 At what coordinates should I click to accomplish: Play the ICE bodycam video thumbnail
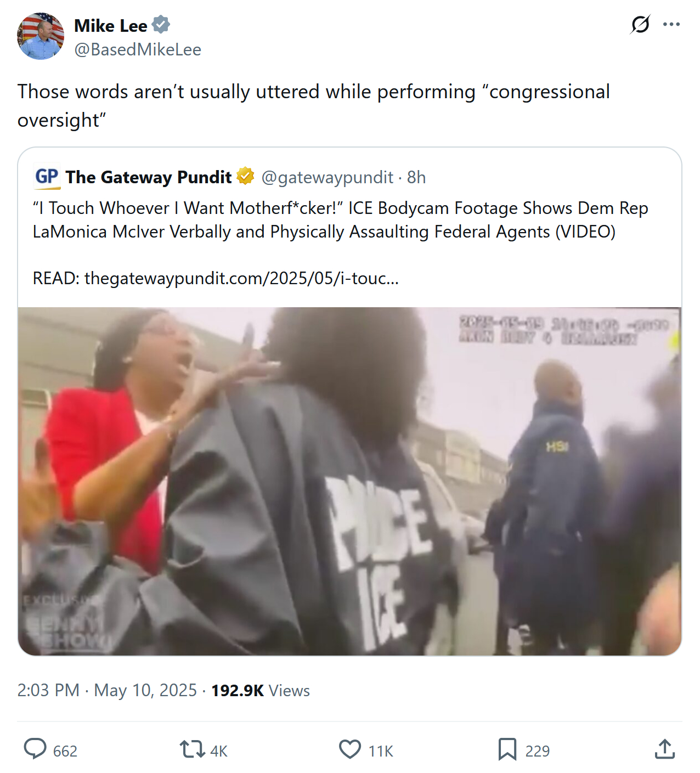pyautogui.click(x=350, y=481)
